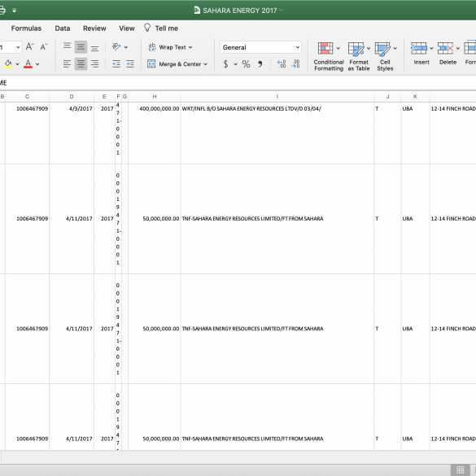Click the increase decimal icon

click(x=282, y=63)
